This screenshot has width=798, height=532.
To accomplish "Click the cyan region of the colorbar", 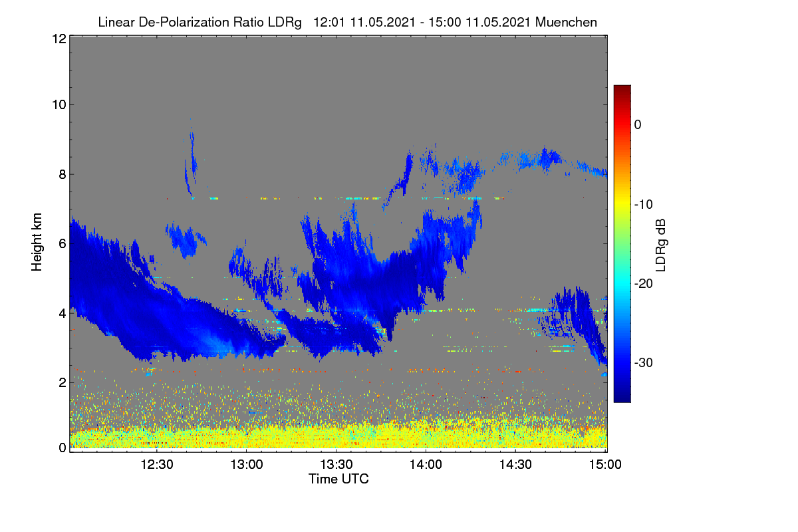I will [x=622, y=283].
